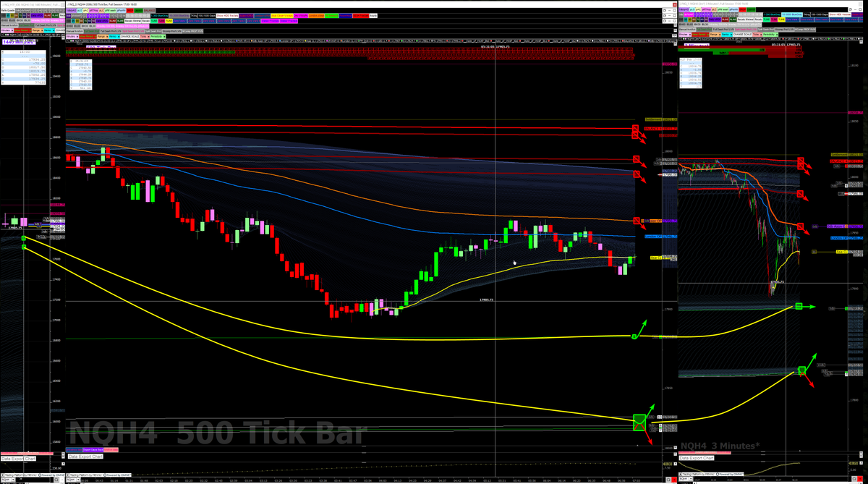Select 100-1500 Gaps in 3 Minutes window

pos(820,14)
